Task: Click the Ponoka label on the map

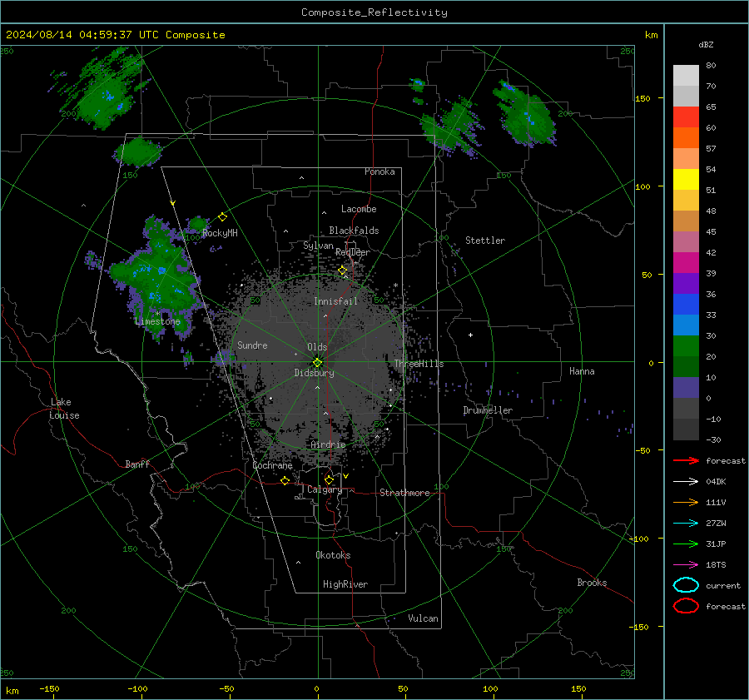Action: [379, 171]
